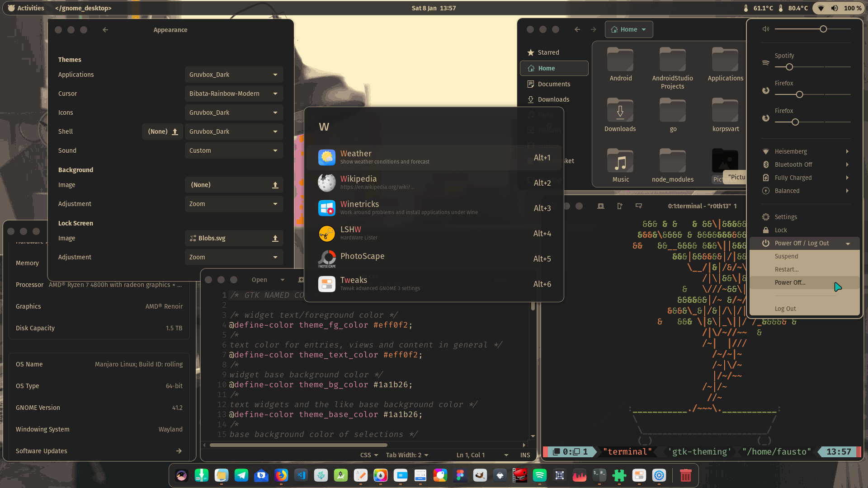The height and width of the screenshot is (488, 868).
Task: Select Power Off… in power menu
Action: 805,282
